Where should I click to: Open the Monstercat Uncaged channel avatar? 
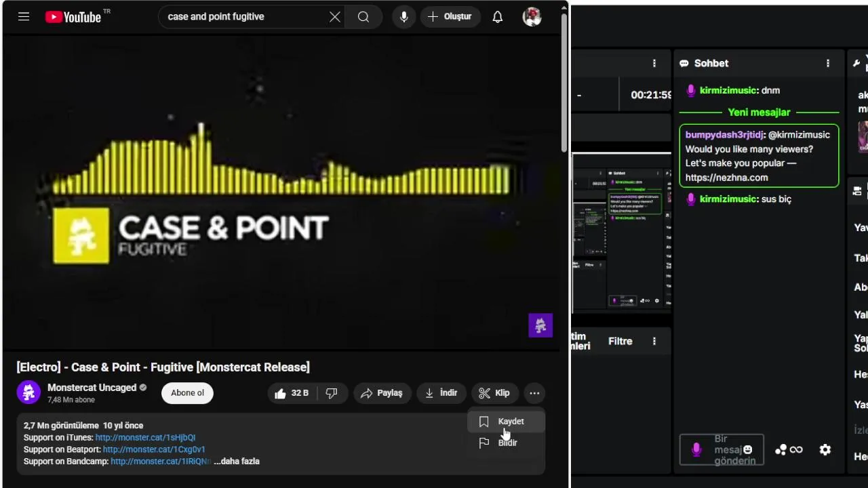click(x=28, y=392)
